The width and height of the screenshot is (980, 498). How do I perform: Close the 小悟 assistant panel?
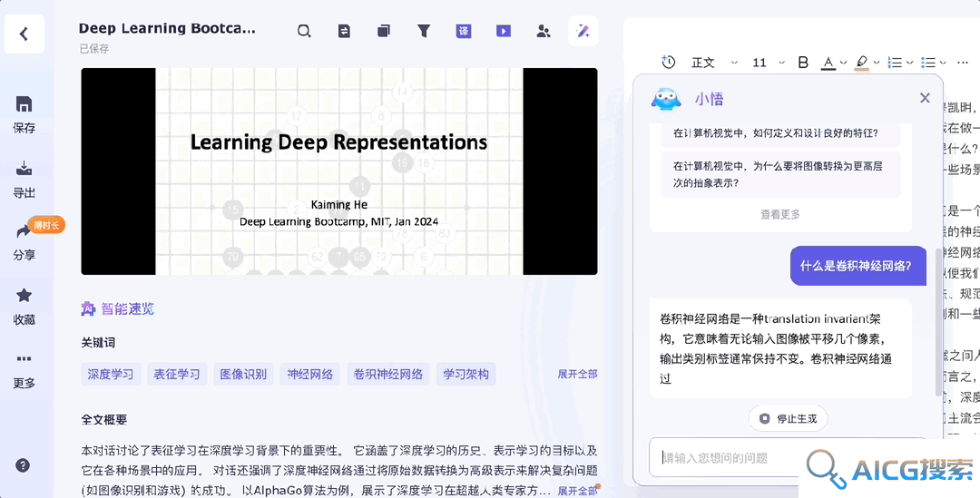[925, 98]
